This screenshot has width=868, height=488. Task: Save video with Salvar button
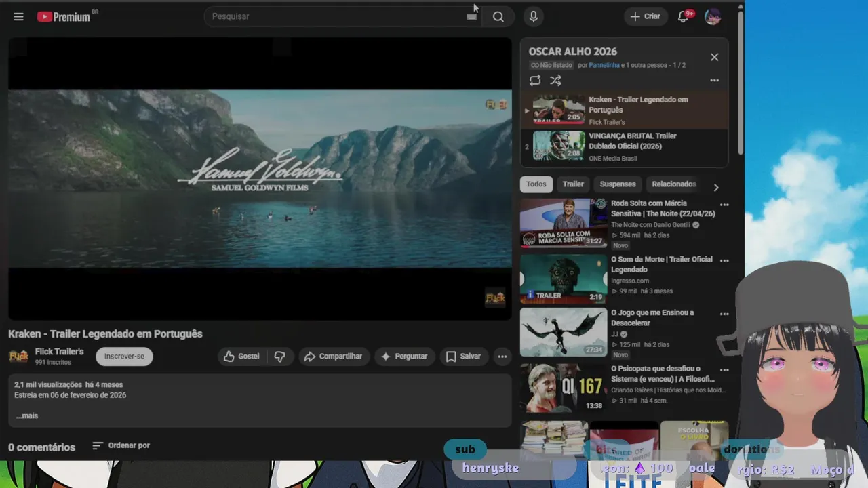tap(464, 357)
